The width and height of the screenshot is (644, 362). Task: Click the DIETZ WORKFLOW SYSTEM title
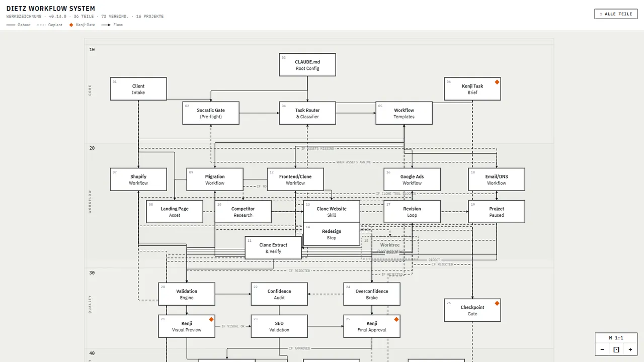point(50,9)
